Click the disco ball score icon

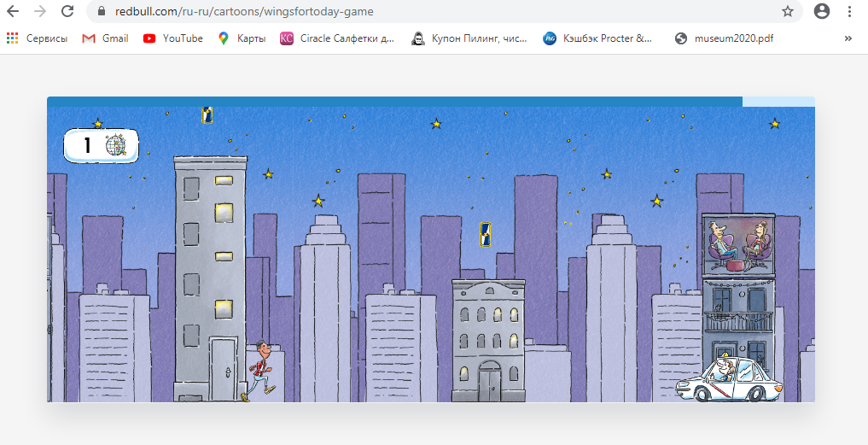coord(116,145)
